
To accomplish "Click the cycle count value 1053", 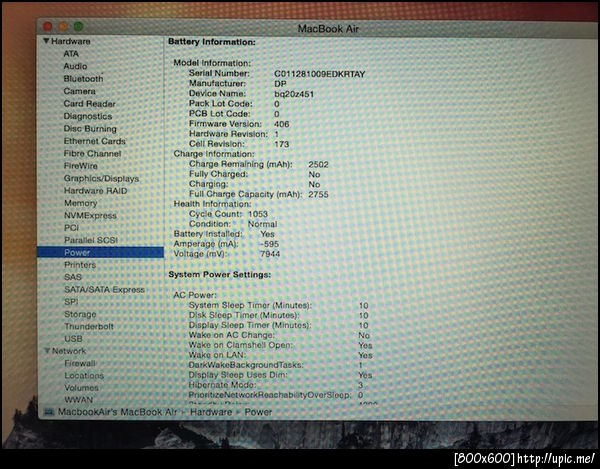I will (x=258, y=214).
